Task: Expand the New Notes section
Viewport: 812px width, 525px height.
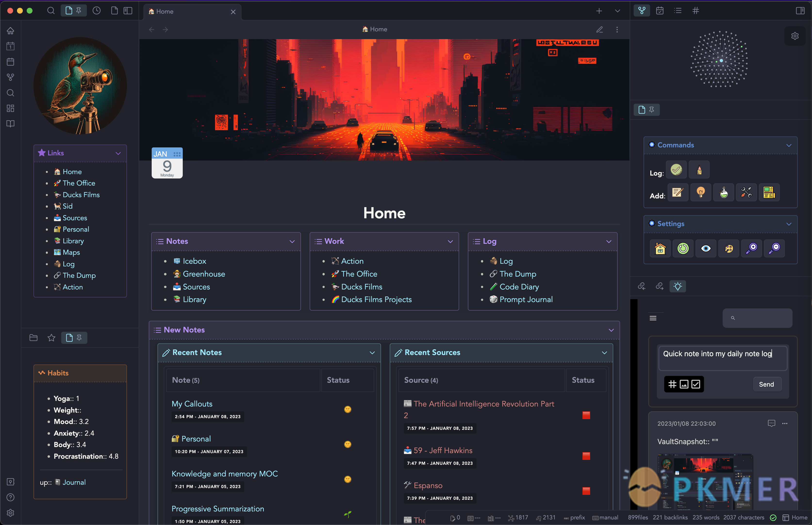Action: 611,330
